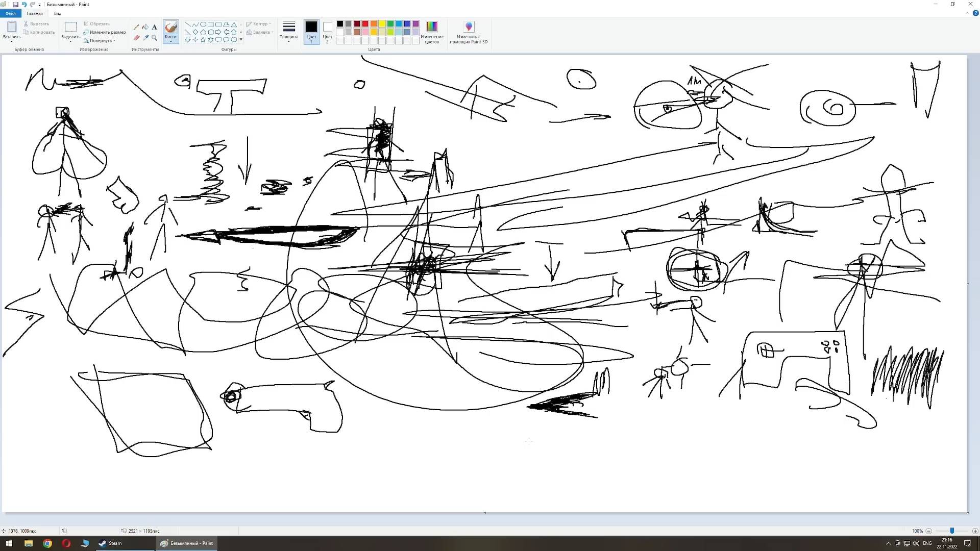
Task: Select the Text tool
Action: 154,27
